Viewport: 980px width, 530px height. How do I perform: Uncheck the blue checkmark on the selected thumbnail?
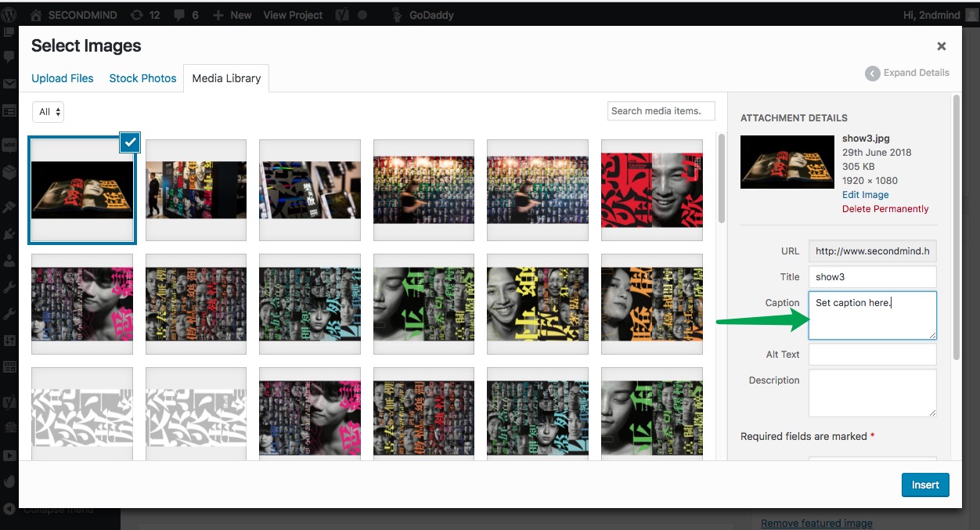pyautogui.click(x=130, y=142)
